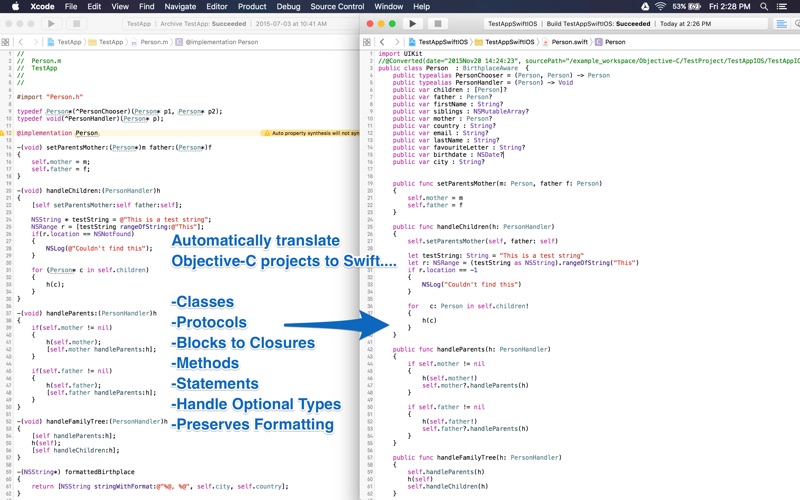Click TestAppSwiftIOS scheme name in right toolbar
800x500 pixels.
click(512, 23)
